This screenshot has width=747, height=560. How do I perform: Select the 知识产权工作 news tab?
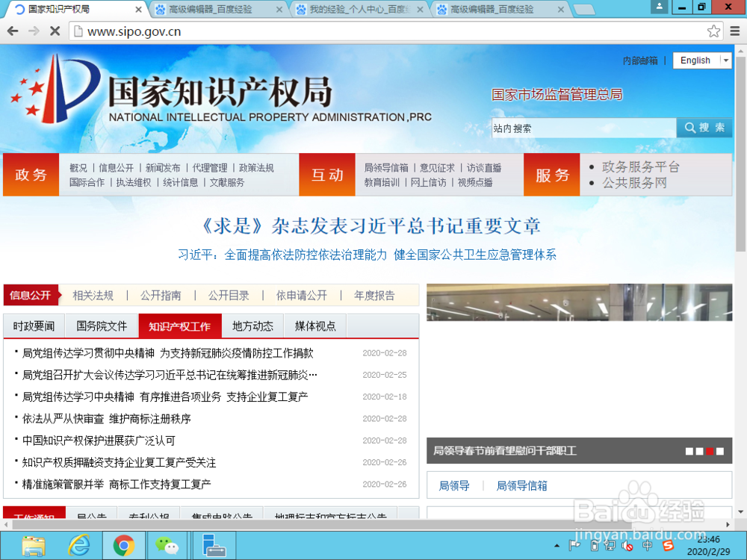pyautogui.click(x=179, y=326)
